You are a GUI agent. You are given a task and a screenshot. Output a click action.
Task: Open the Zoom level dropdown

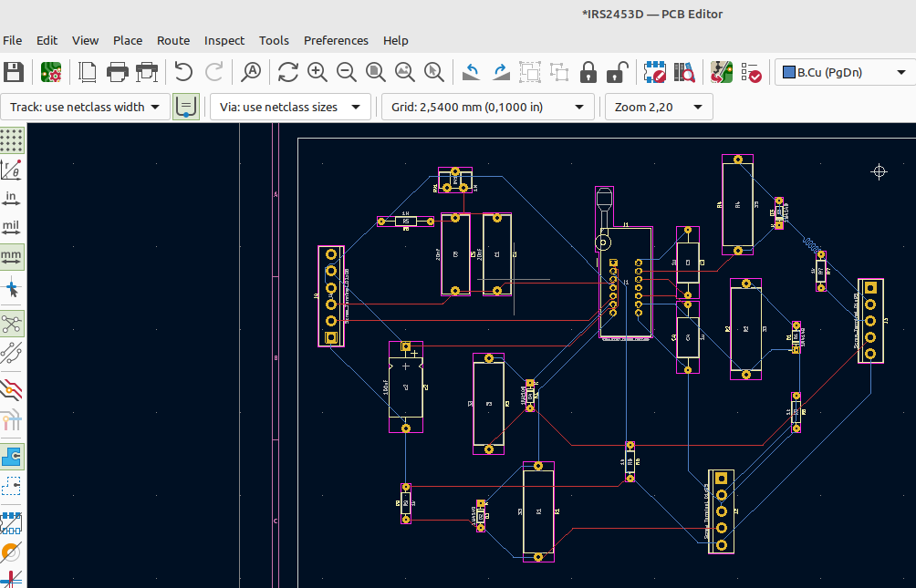659,107
